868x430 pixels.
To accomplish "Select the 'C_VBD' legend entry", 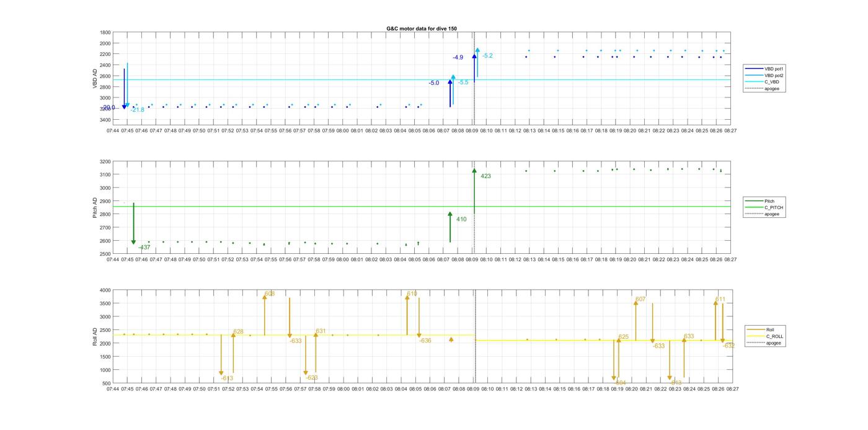I will 761,82.
